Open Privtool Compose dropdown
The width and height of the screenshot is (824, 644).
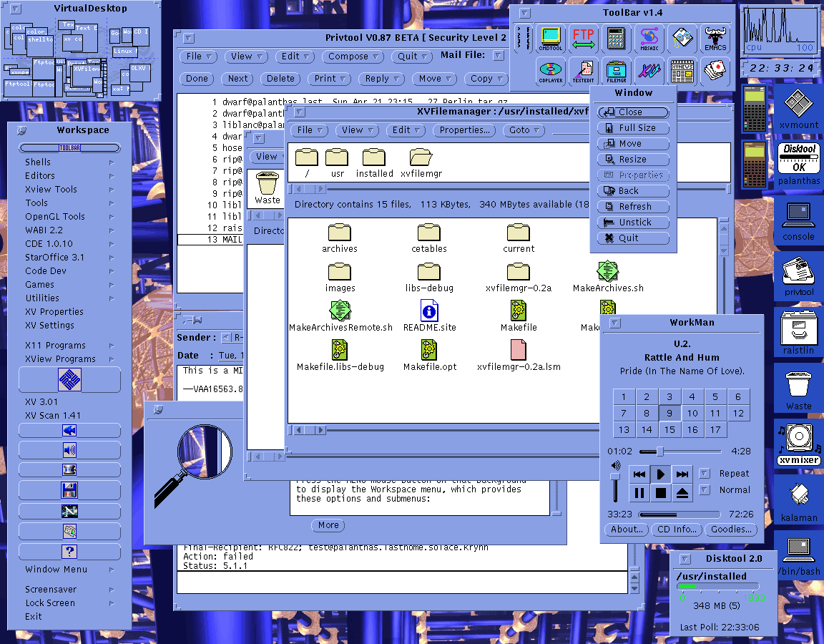(353, 57)
